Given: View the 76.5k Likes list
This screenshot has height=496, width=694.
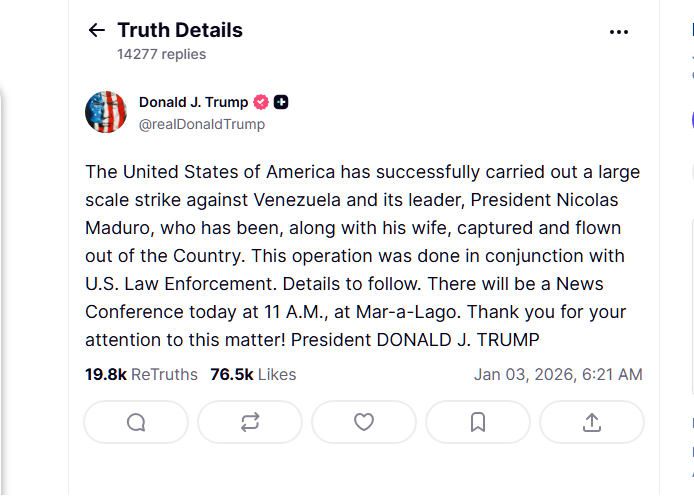Looking at the screenshot, I should [x=253, y=374].
